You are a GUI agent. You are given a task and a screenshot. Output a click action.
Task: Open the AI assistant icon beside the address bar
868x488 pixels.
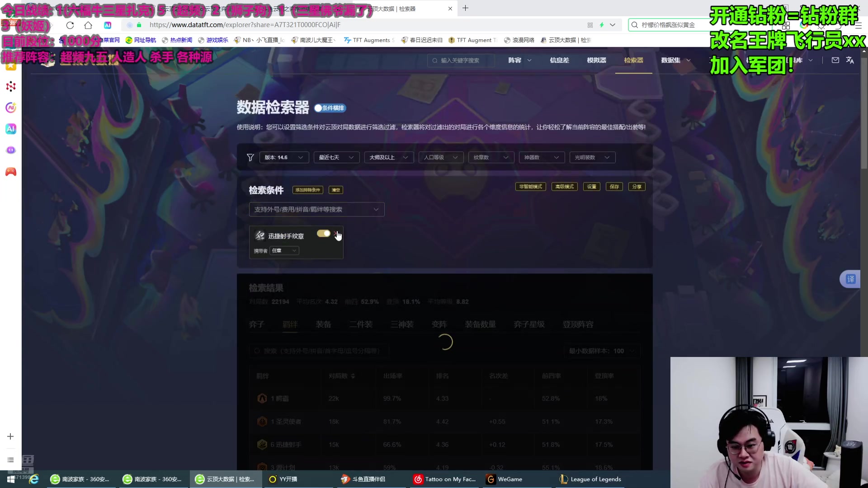tap(108, 25)
